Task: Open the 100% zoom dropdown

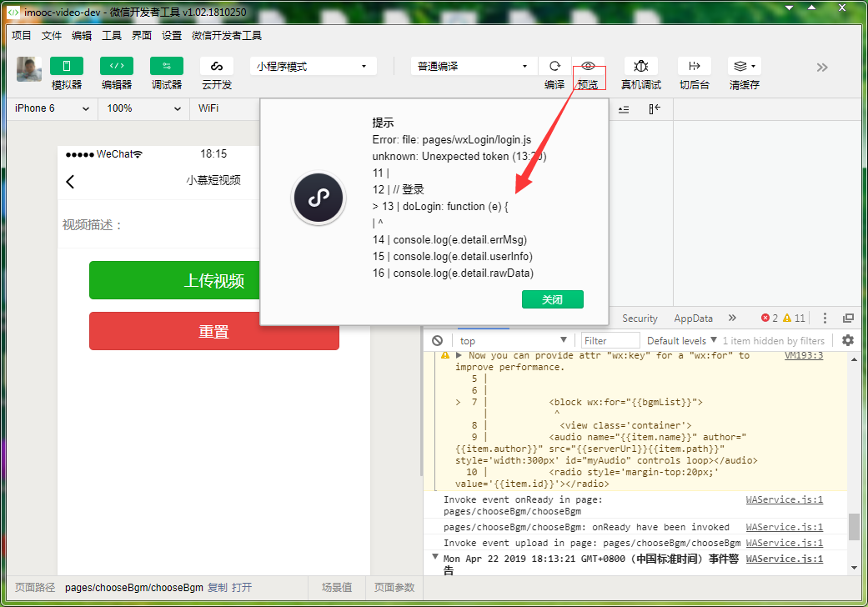Action: (144, 108)
